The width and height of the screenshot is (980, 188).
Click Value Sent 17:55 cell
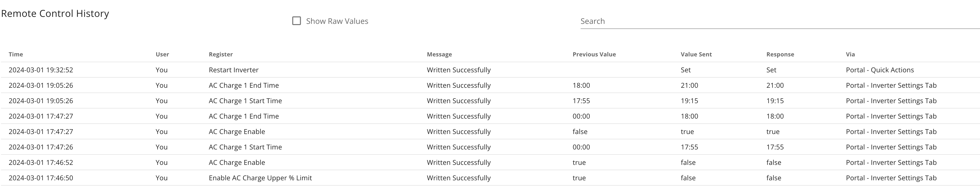coord(689,147)
